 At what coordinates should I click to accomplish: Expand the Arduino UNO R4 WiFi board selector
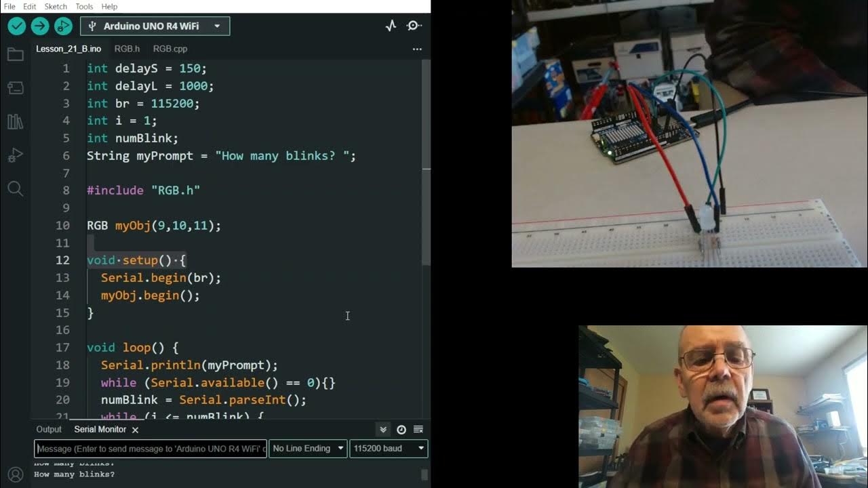click(155, 26)
